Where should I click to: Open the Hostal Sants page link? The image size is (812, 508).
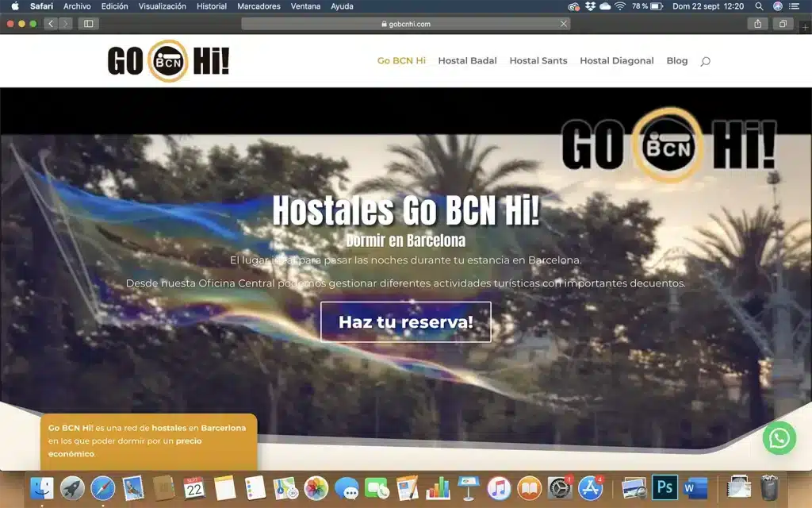click(x=538, y=60)
